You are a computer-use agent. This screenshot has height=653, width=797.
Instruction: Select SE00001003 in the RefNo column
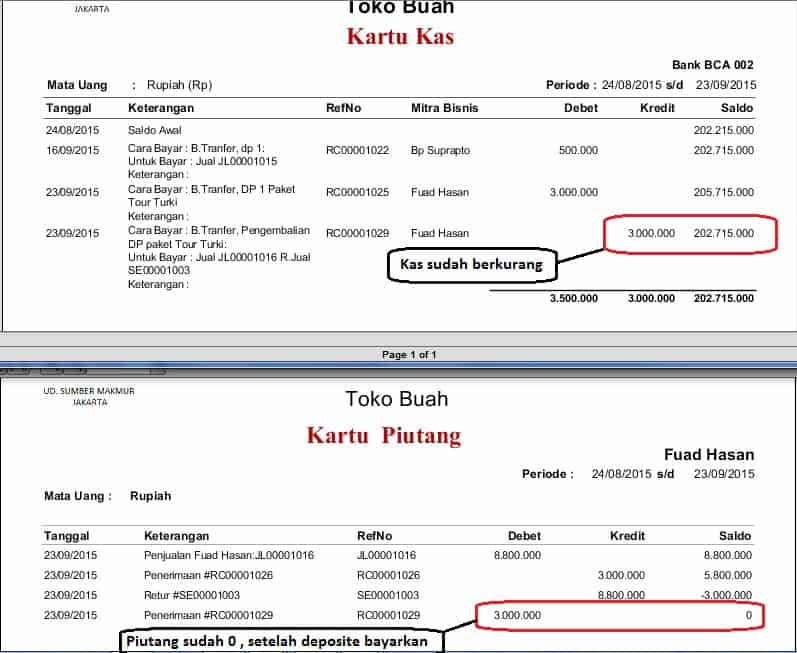[388, 595]
